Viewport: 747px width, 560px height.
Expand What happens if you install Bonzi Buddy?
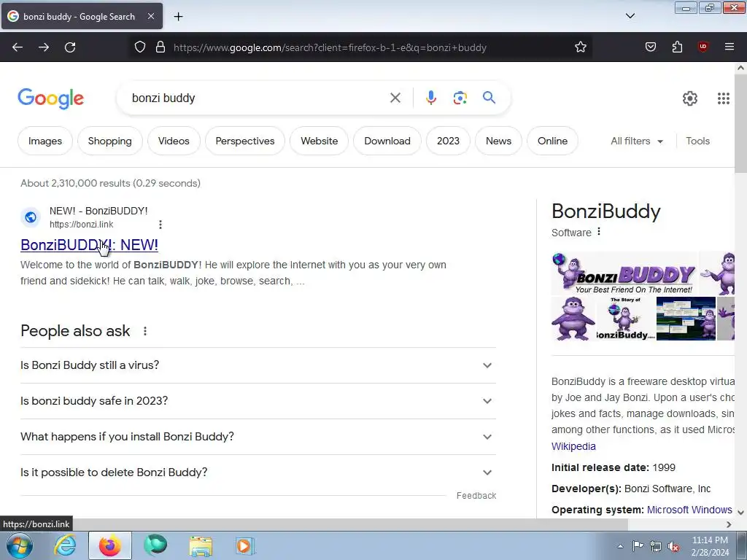(x=258, y=437)
